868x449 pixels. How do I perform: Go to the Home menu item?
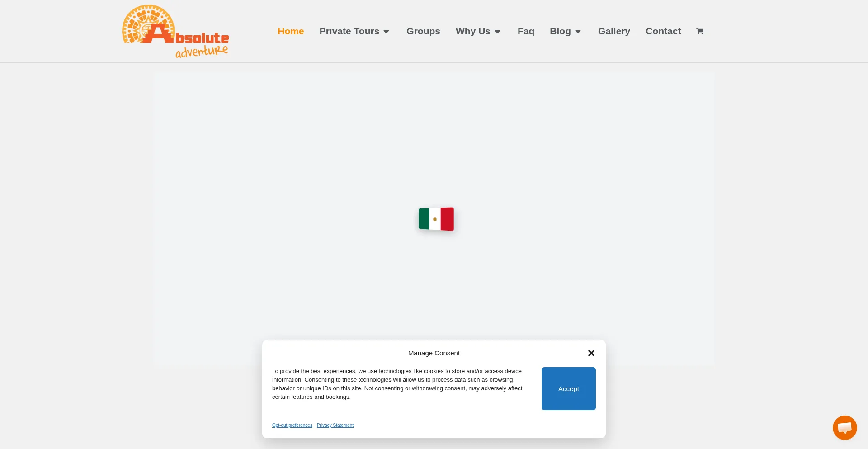(x=291, y=31)
